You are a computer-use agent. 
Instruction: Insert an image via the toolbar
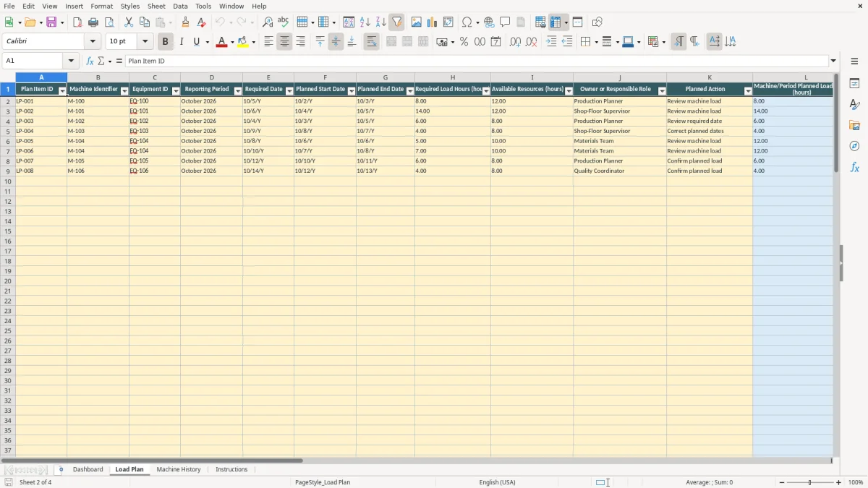pos(417,22)
